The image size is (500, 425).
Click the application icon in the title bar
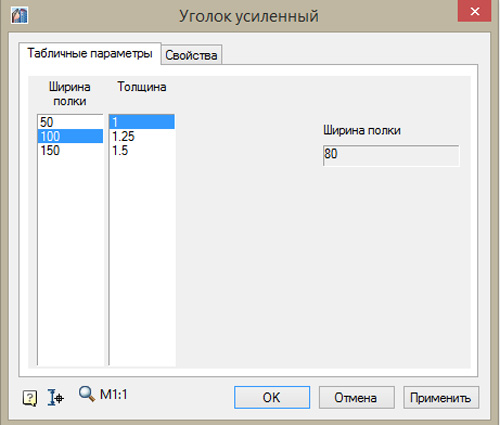[19, 16]
